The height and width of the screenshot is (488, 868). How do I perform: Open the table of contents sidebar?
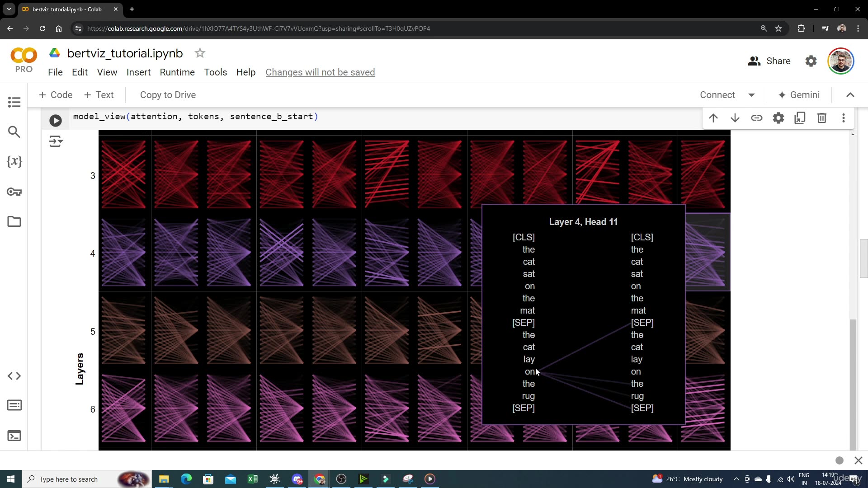coord(14,102)
